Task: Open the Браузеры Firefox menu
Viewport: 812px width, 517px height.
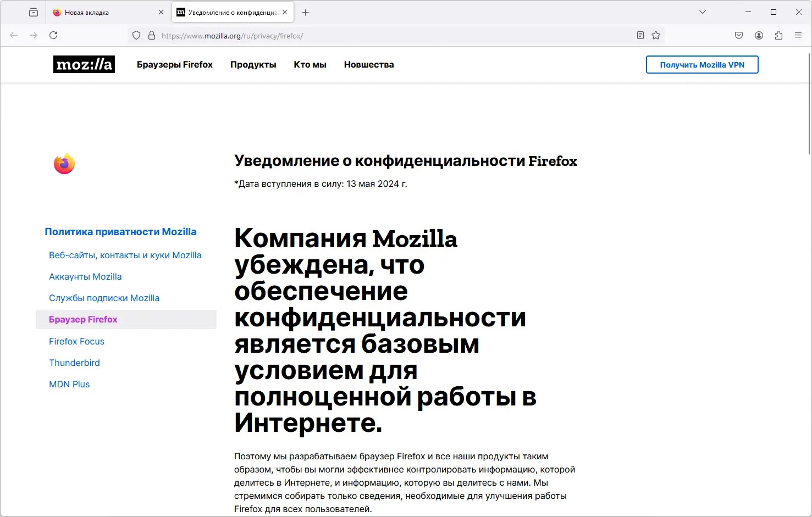Action: point(175,64)
